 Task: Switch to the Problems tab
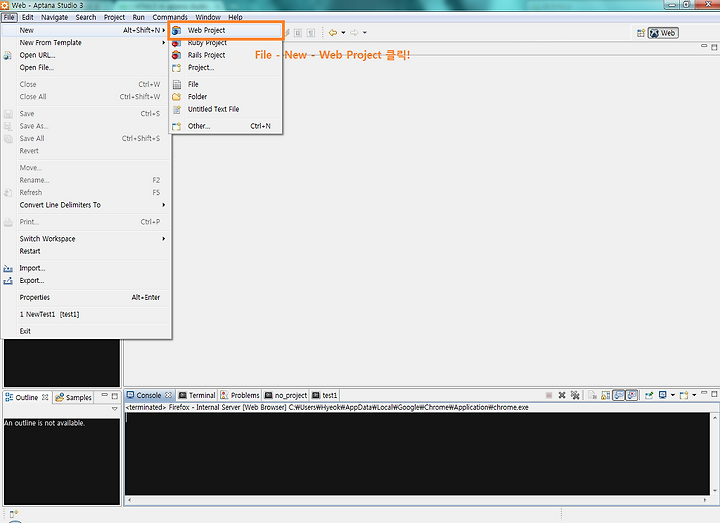240,395
